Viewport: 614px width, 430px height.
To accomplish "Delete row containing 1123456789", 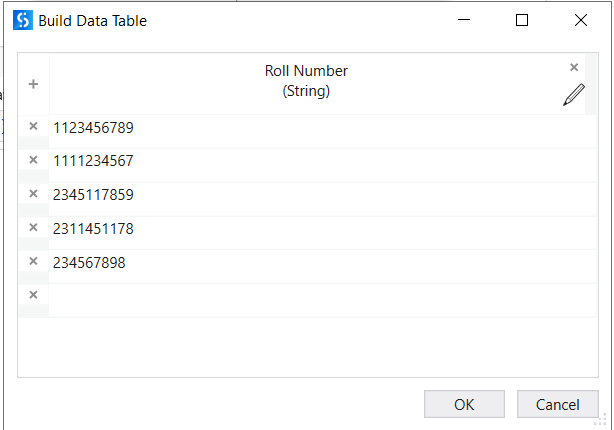I will pyautogui.click(x=33, y=127).
